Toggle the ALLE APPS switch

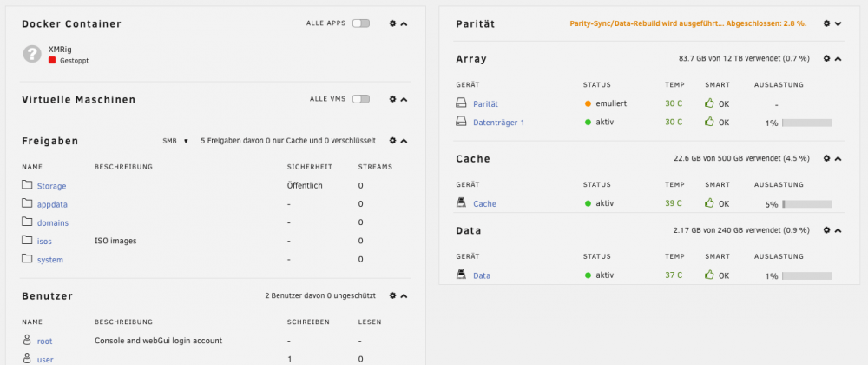click(x=361, y=23)
